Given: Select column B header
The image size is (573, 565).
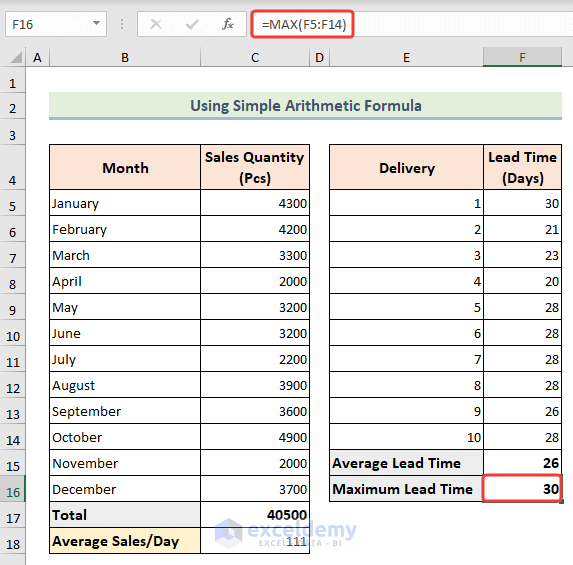Looking at the screenshot, I should tap(125, 57).
